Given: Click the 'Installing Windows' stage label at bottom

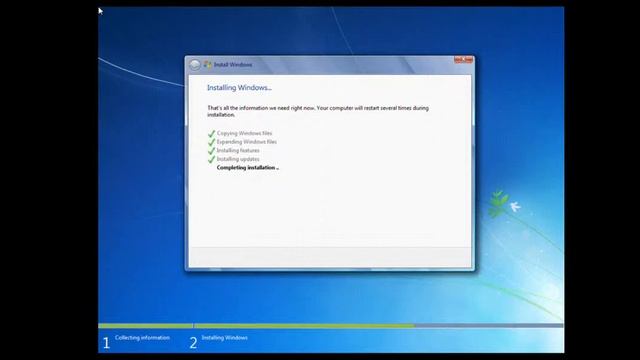Looking at the screenshot, I should pos(224,338).
